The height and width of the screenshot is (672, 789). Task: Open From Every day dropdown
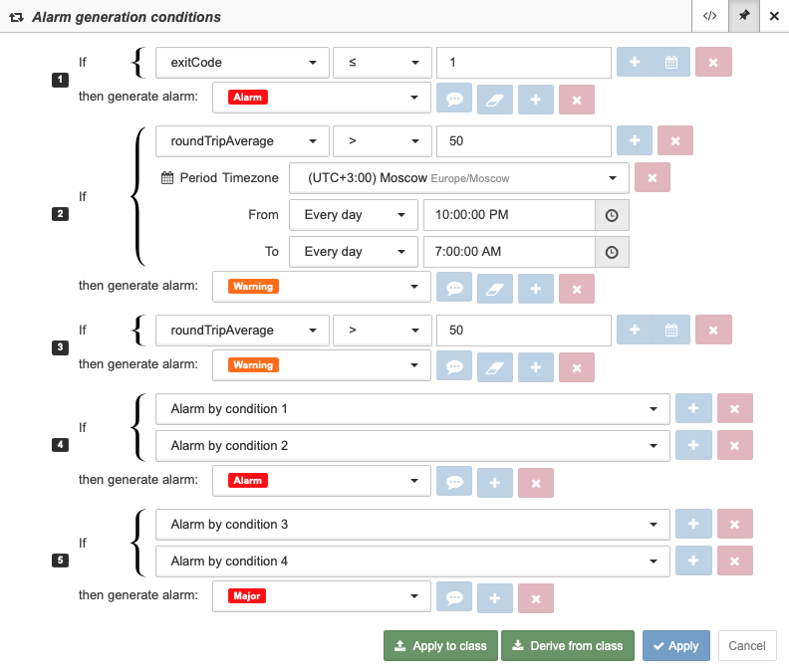[354, 215]
